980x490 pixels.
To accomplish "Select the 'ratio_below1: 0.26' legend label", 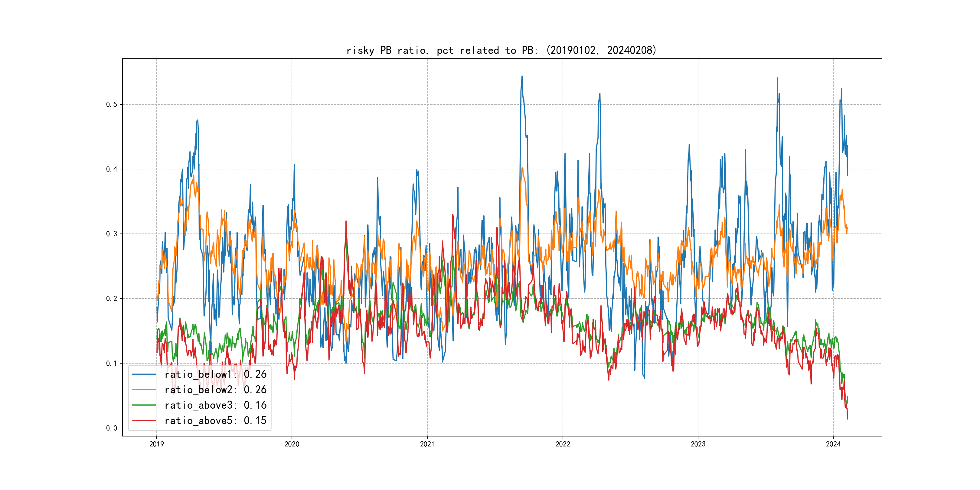I will [x=215, y=374].
